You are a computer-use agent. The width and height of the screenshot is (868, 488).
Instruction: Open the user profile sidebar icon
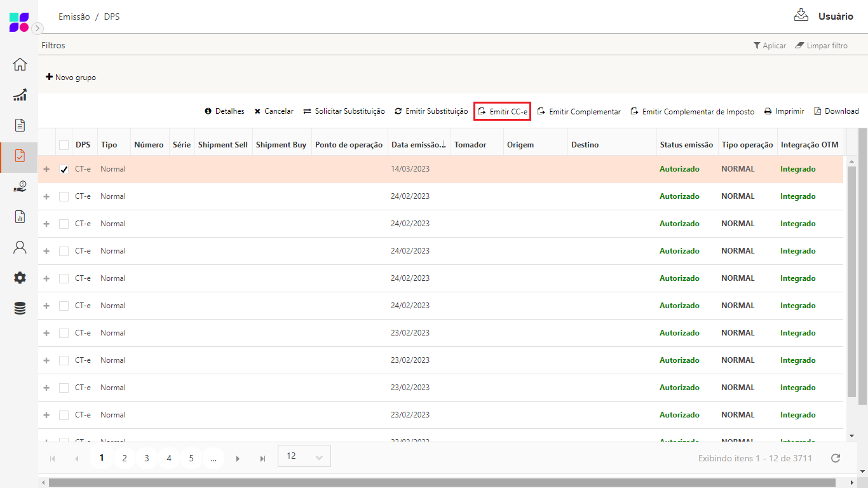(20, 247)
